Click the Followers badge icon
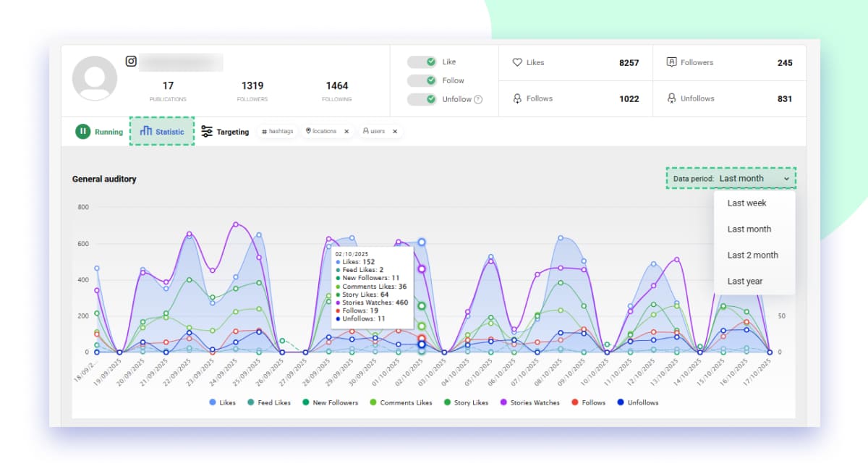The width and height of the screenshot is (868, 469). coord(671,62)
